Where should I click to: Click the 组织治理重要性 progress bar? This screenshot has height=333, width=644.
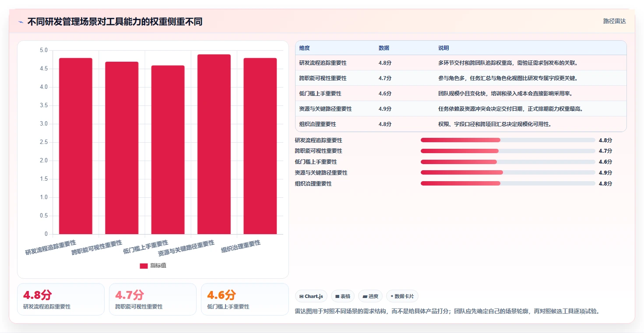click(508, 183)
